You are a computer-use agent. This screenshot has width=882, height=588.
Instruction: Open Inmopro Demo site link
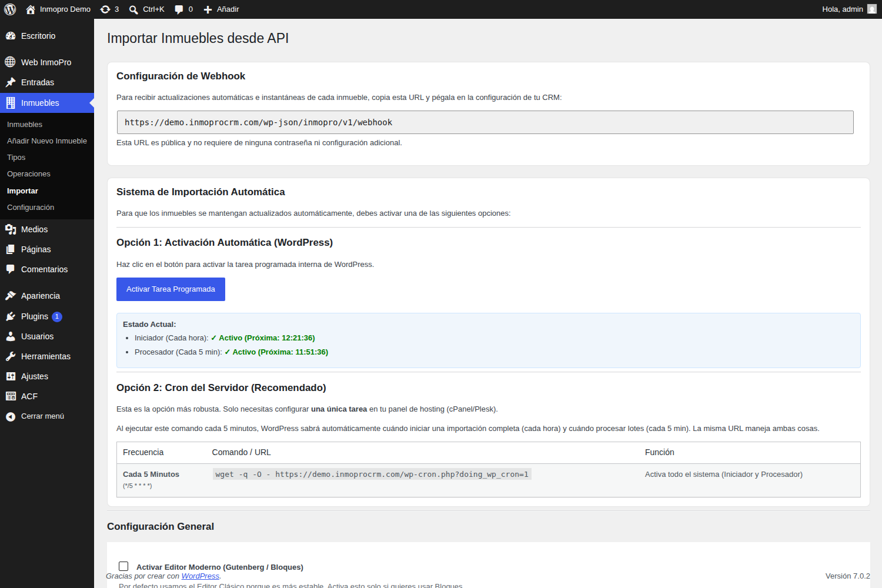click(x=65, y=9)
